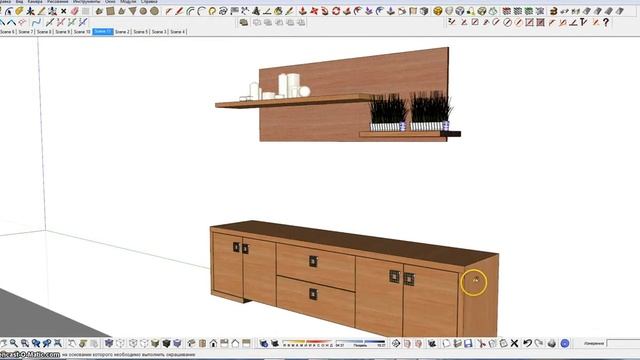Image resolution: width=640 pixels, height=360 pixels.
Task: Click the four-arrow target icon in bottom toolbar
Action: pos(396,343)
